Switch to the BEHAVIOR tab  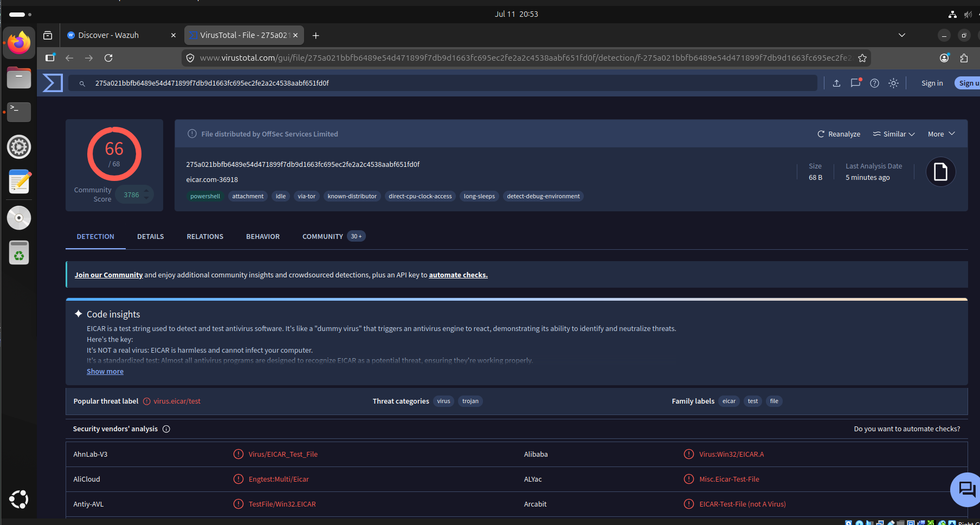pos(263,237)
